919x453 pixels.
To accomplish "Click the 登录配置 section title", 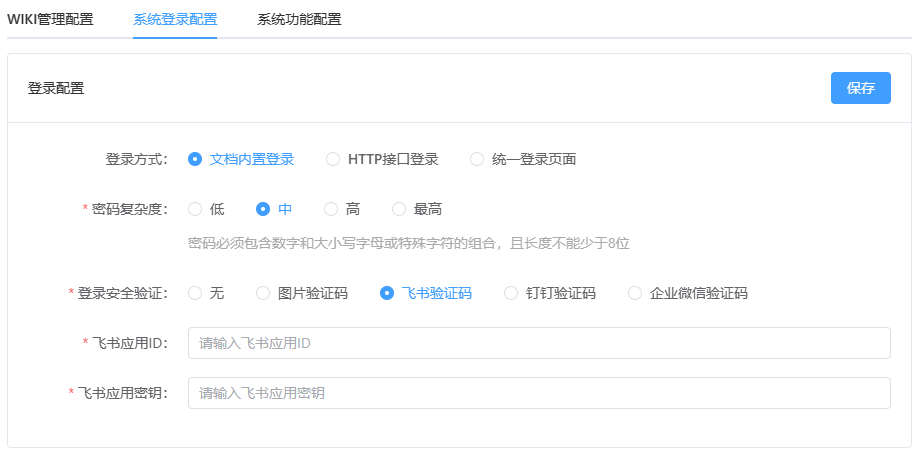I will (x=56, y=88).
